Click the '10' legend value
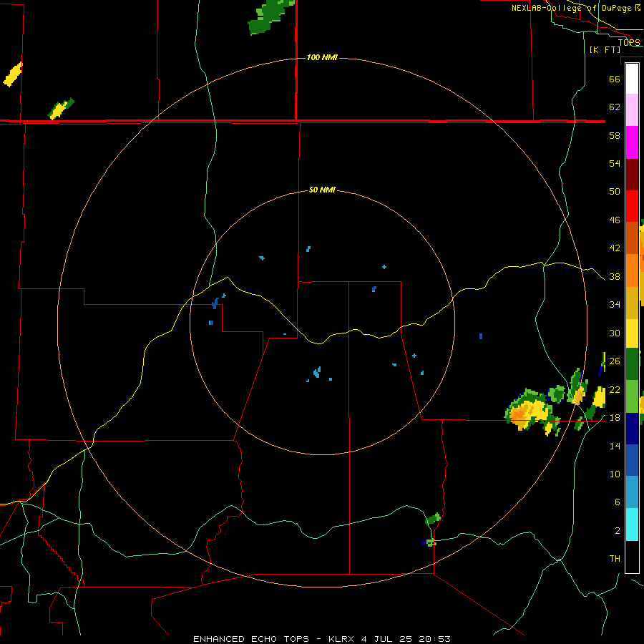This screenshot has height=644, width=644. click(x=615, y=474)
